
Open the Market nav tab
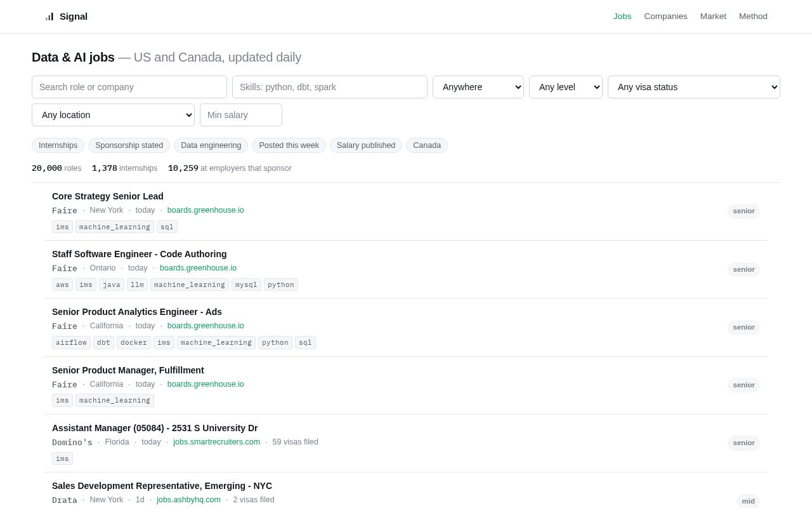click(x=713, y=17)
